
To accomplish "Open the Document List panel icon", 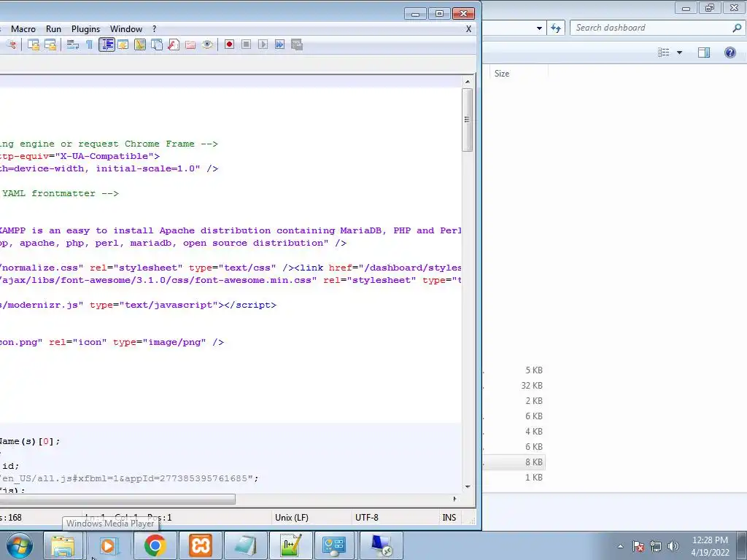I will [x=157, y=44].
